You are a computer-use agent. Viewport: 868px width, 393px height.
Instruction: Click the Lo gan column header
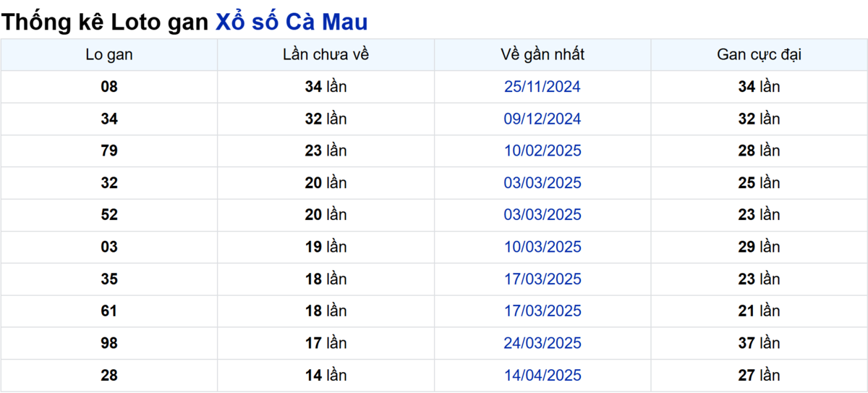click(109, 54)
